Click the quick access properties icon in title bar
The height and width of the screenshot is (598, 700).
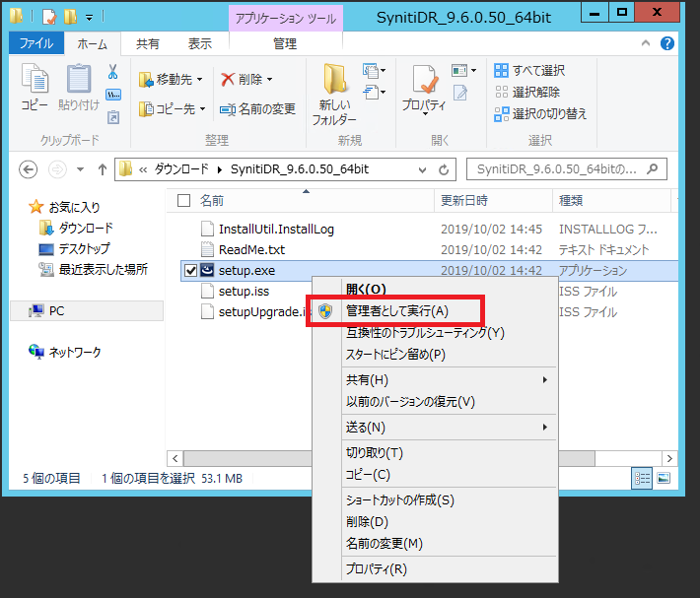coord(49,17)
